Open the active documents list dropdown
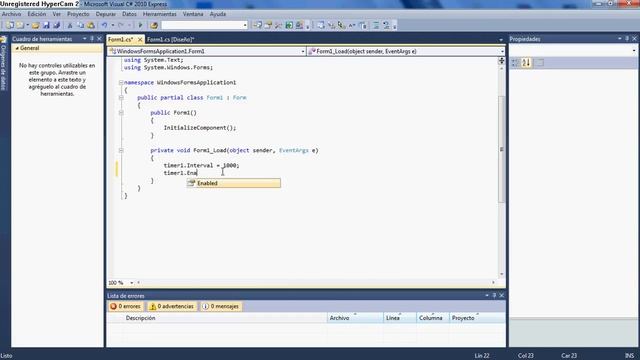640x360 pixels. point(501,40)
